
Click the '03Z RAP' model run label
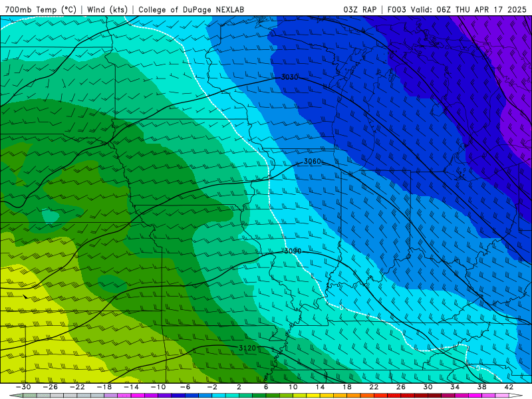tap(360, 9)
